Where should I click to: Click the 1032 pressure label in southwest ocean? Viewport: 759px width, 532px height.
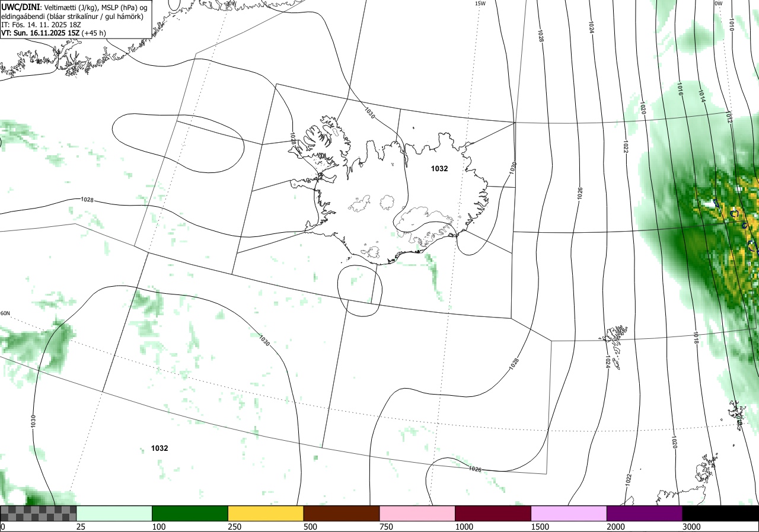(160, 448)
